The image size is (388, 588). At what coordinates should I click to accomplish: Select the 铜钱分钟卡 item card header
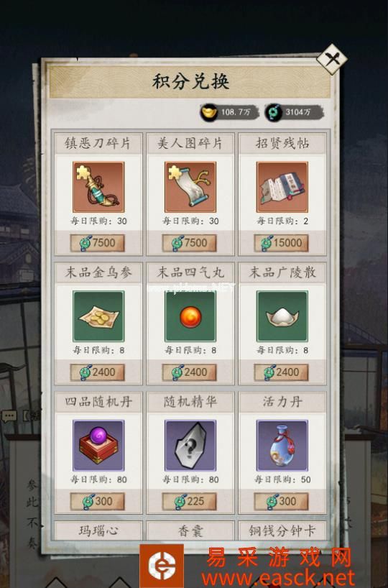coord(282,530)
